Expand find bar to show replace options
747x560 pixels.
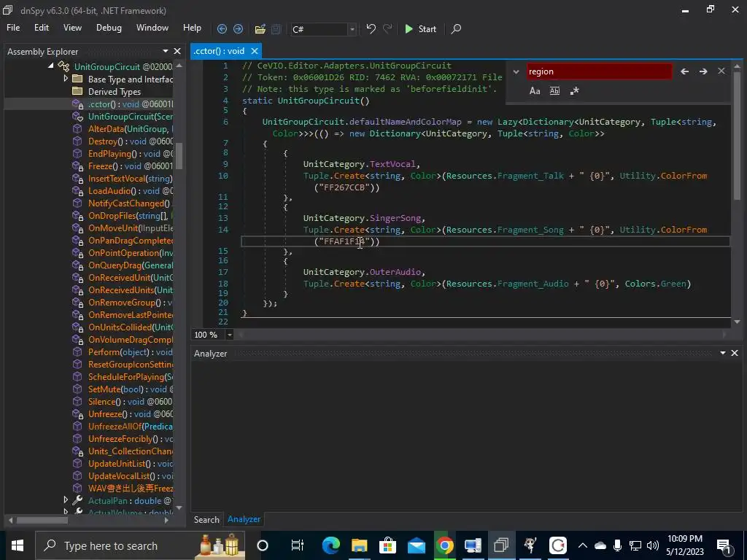click(516, 72)
